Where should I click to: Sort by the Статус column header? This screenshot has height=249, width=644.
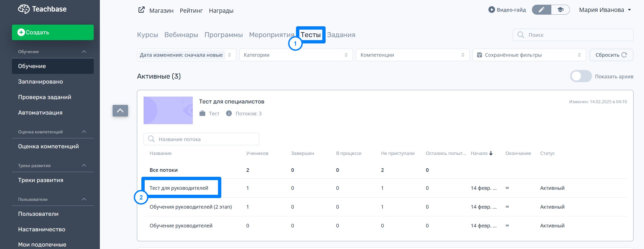[547, 153]
